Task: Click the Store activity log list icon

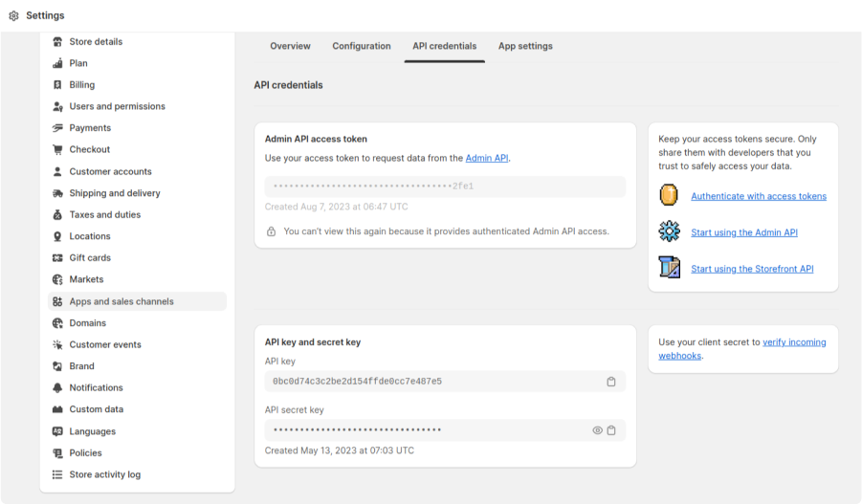Action: tap(57, 474)
